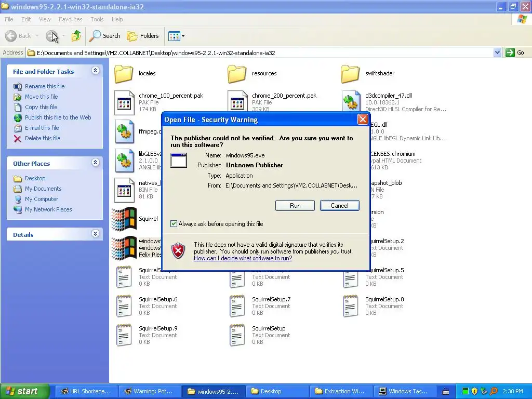Select the natives BIN file icon

click(x=124, y=190)
